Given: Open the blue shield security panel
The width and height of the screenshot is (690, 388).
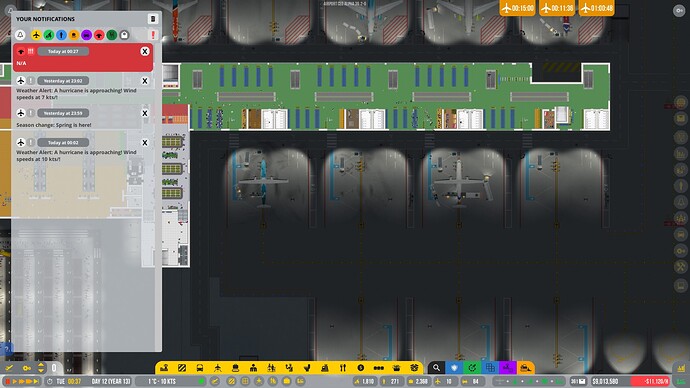Looking at the screenshot, I should tap(454, 368).
